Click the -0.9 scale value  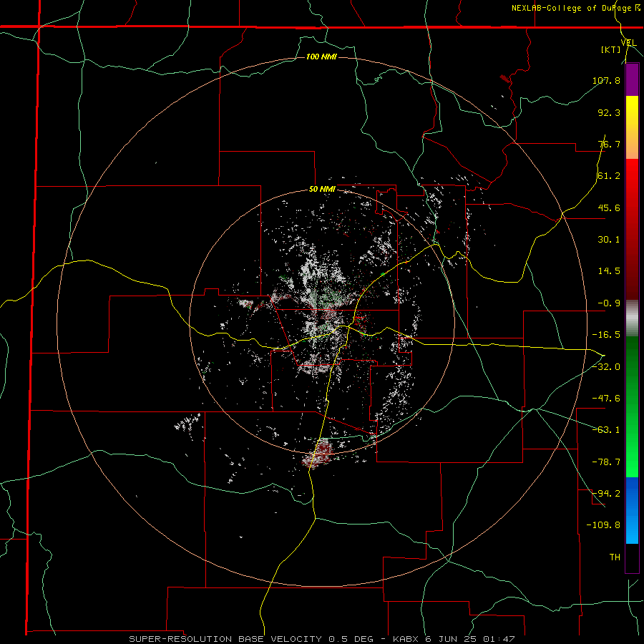609,303
